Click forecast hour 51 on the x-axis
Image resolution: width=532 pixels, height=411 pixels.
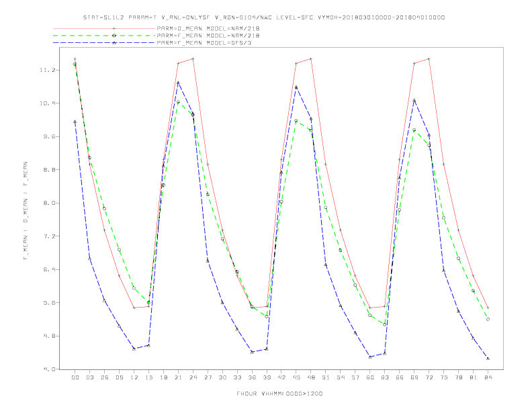pyautogui.click(x=326, y=377)
